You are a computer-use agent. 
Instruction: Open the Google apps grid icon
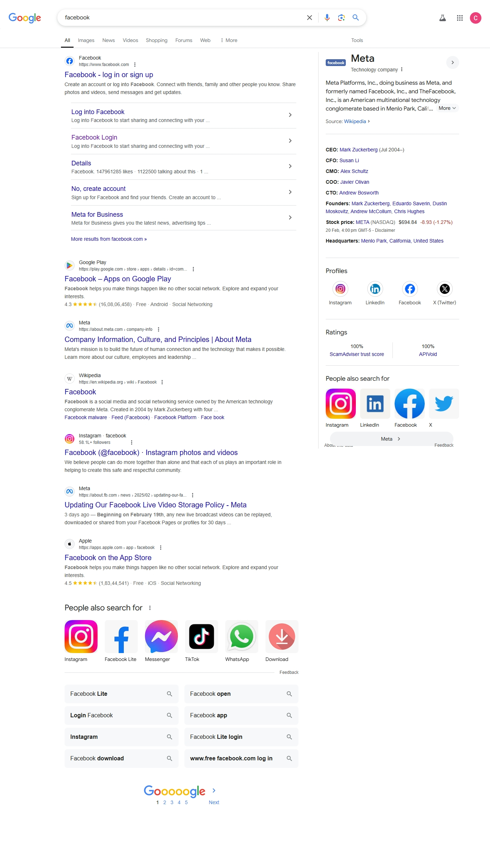(x=460, y=18)
